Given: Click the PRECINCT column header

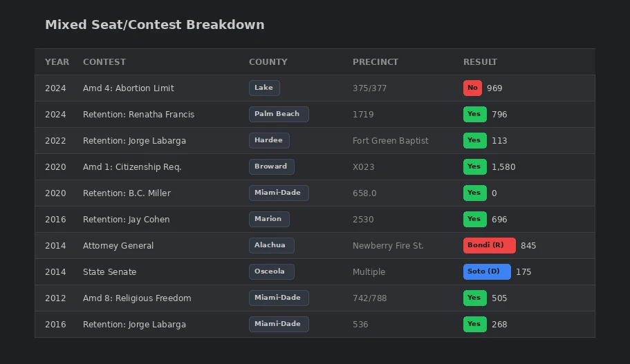Looking at the screenshot, I should point(375,62).
